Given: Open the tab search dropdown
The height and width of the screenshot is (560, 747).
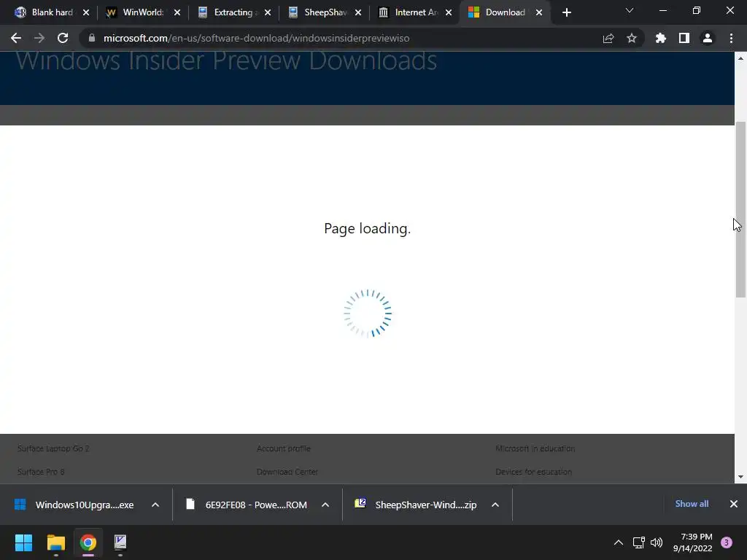Looking at the screenshot, I should [x=630, y=10].
